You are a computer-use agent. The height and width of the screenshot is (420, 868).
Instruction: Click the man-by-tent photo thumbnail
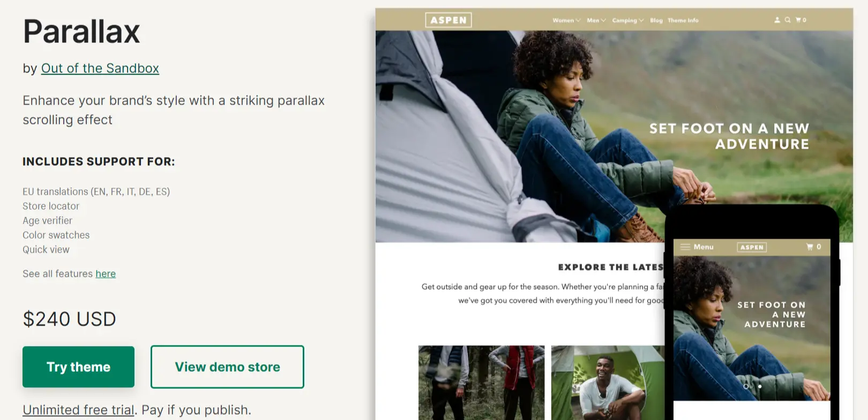click(x=608, y=383)
